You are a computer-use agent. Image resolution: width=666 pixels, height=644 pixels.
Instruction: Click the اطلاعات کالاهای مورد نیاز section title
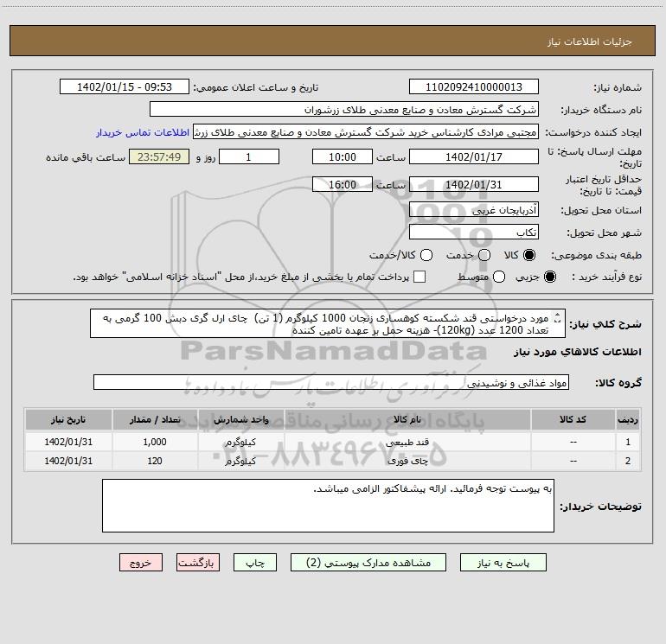coord(577,352)
